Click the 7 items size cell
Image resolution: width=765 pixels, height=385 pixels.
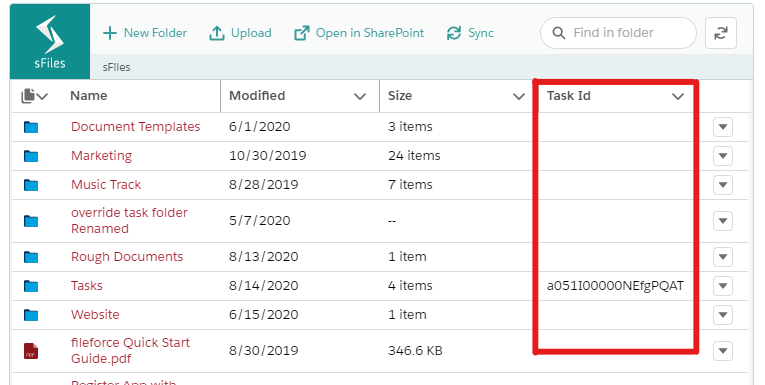[410, 184]
